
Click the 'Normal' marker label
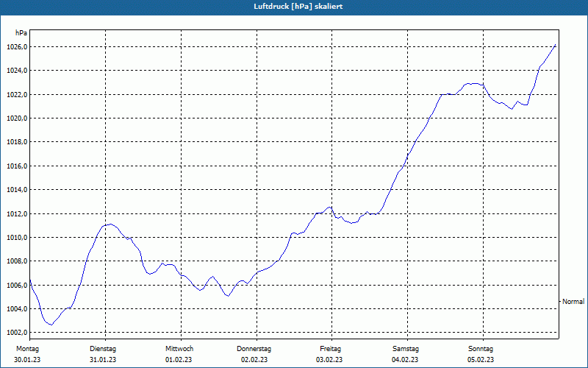coord(573,302)
